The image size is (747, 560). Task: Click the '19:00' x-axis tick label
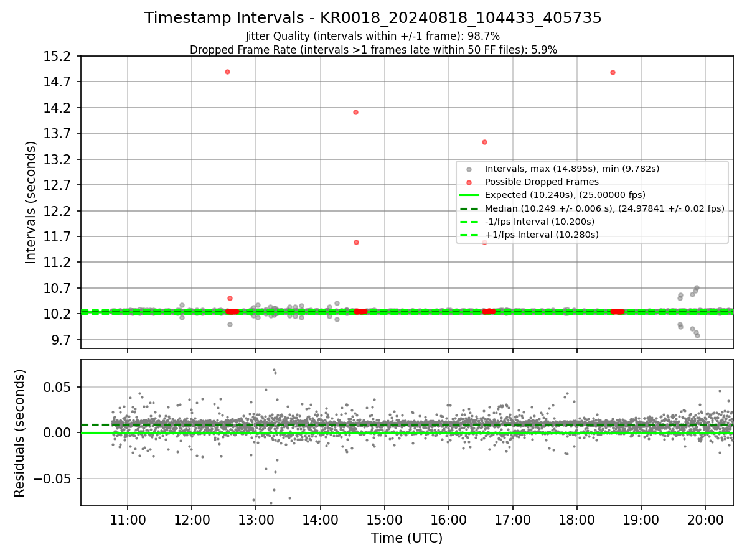point(641,521)
